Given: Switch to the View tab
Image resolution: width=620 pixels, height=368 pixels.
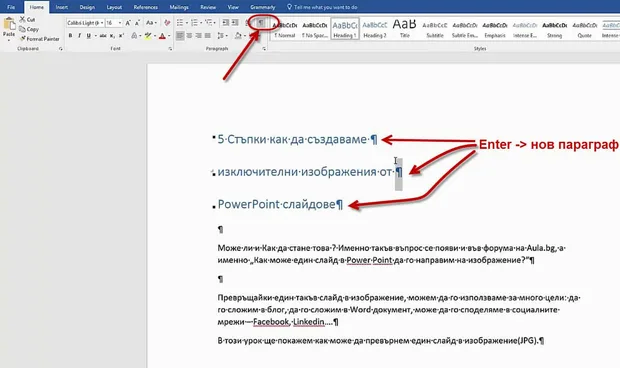Looking at the screenshot, I should click(x=233, y=7).
